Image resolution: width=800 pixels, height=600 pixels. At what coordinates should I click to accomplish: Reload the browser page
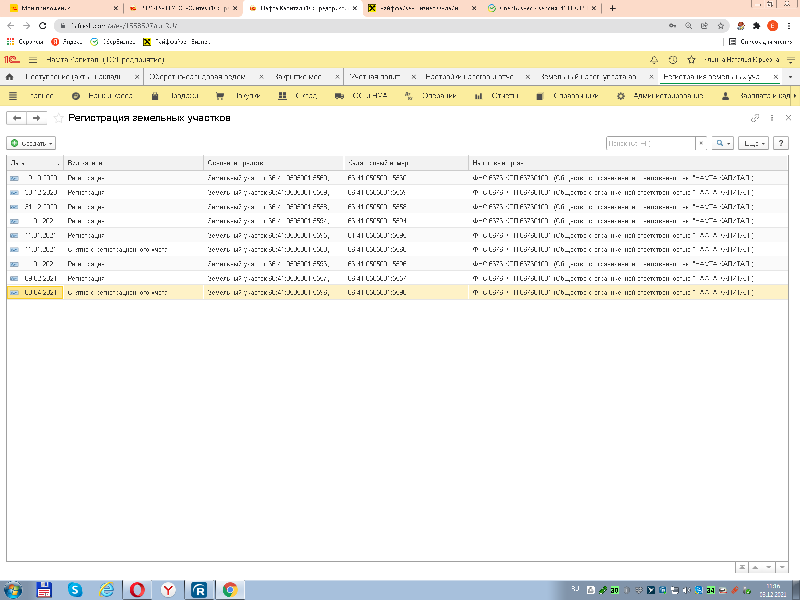[x=43, y=26]
